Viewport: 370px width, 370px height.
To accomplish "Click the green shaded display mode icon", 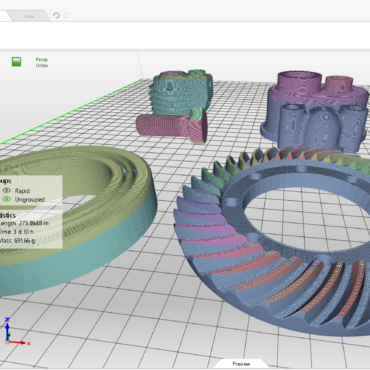I will (16, 62).
